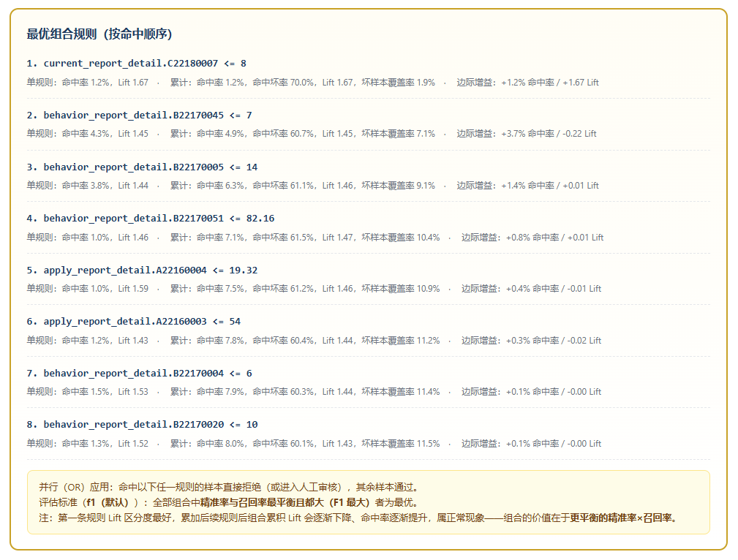This screenshot has width=738, height=560.
Task: Click cumulative stats with 命中坏率 60.3%
Action: [305, 392]
